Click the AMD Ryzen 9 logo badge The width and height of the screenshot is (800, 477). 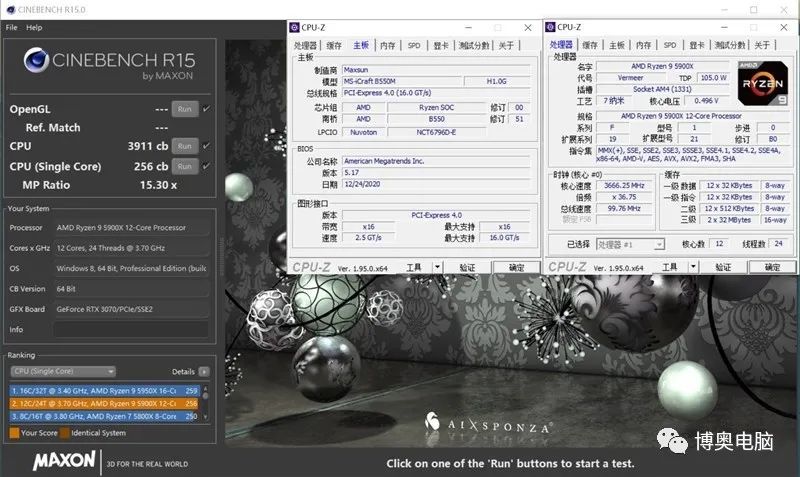tap(763, 83)
